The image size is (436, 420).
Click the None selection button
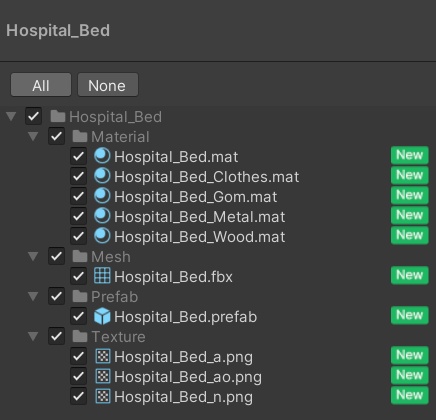(108, 85)
